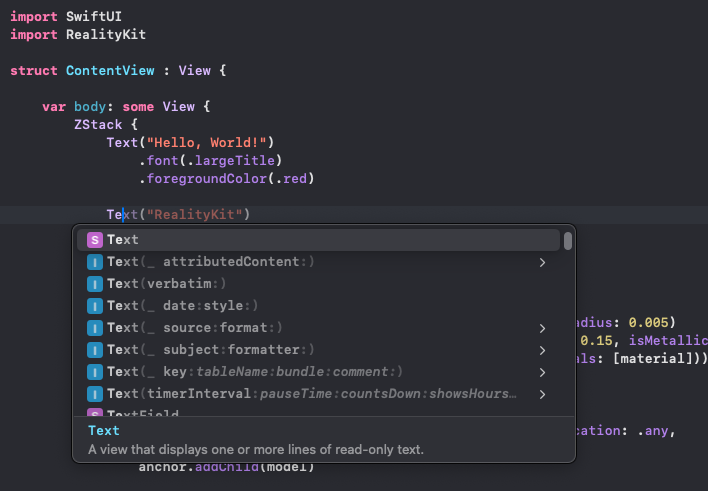Click the purple S icon beside Text
This screenshot has height=491, width=708.
(95, 240)
